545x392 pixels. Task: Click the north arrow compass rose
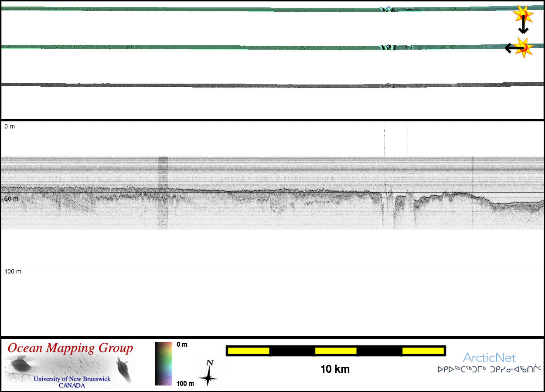pos(209,373)
